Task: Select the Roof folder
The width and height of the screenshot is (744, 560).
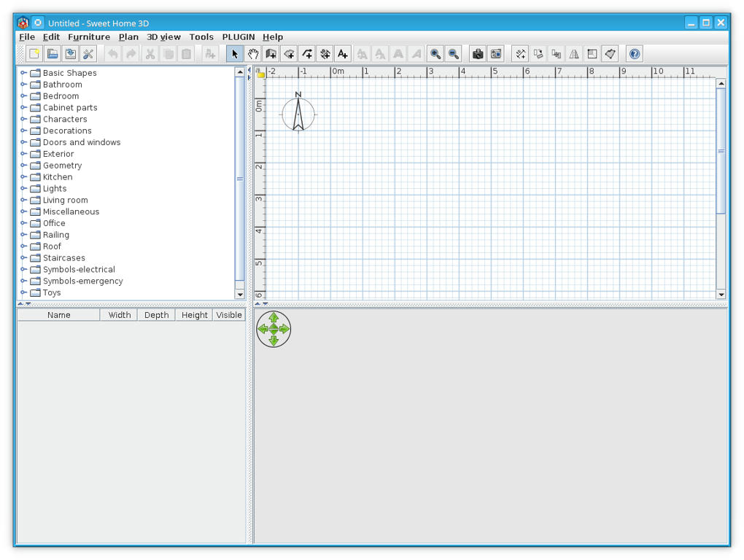Action: pyautogui.click(x=45, y=246)
